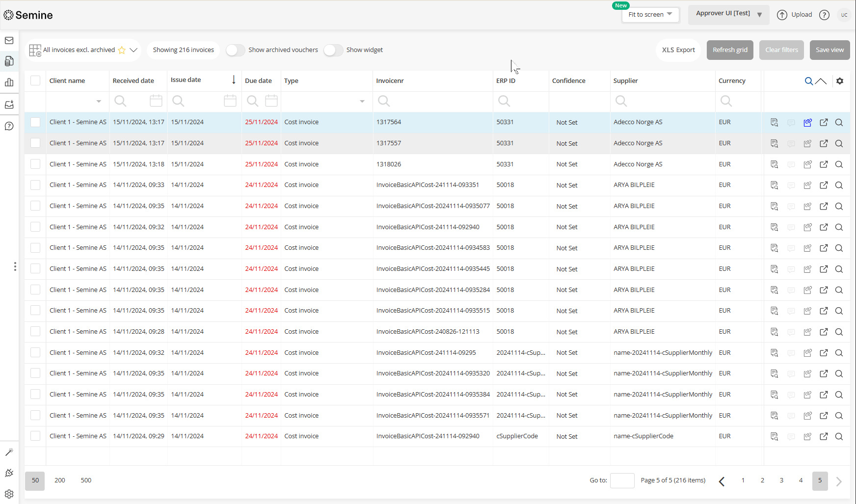Open the Type column filter dropdown
Screen dimensions: 856x504
362,101
